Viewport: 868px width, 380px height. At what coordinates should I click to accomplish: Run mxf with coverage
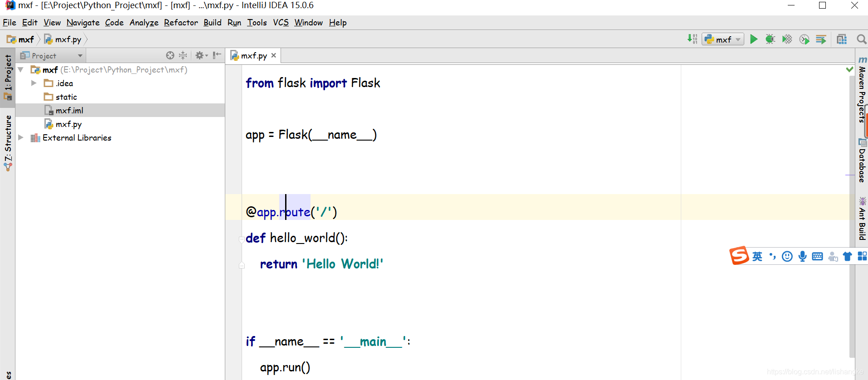pos(787,39)
